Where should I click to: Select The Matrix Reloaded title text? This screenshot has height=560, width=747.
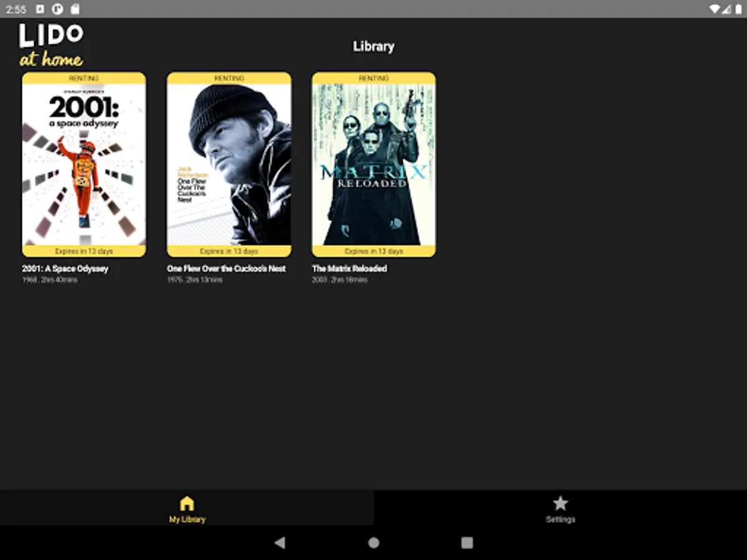coord(349,269)
